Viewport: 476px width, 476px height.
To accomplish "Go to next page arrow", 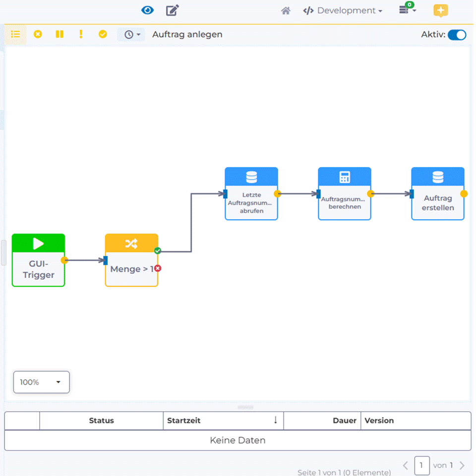I will [462, 466].
